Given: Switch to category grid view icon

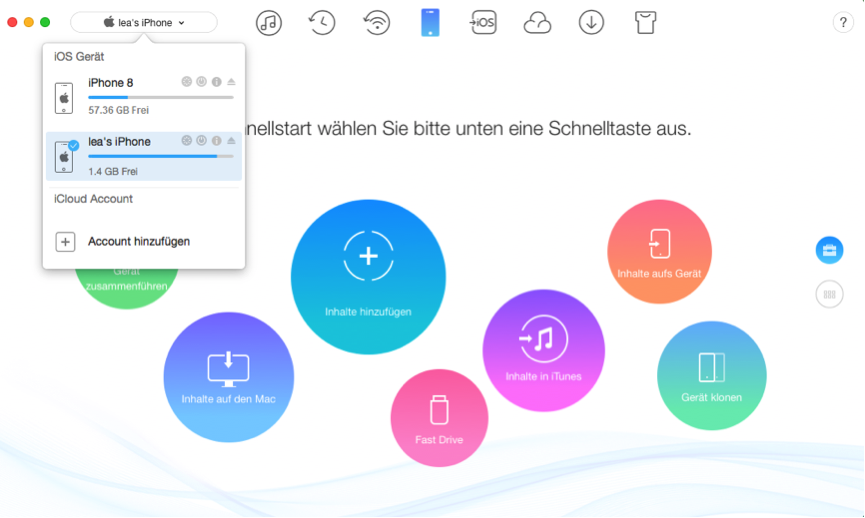Looking at the screenshot, I should (x=829, y=295).
